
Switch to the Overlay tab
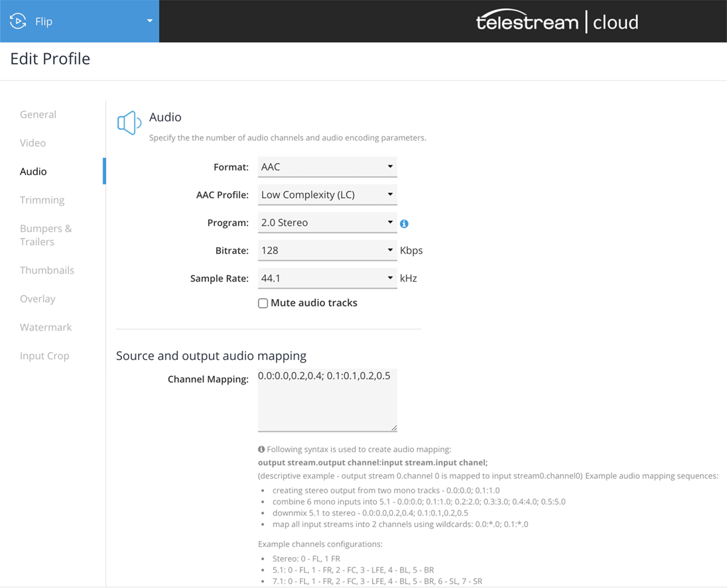(x=38, y=299)
